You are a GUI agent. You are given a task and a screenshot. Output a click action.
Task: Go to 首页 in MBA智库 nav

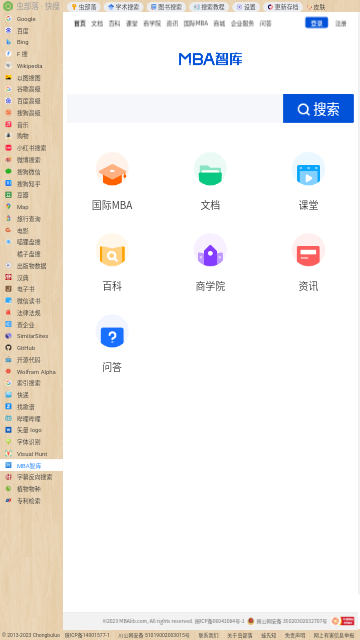click(80, 24)
